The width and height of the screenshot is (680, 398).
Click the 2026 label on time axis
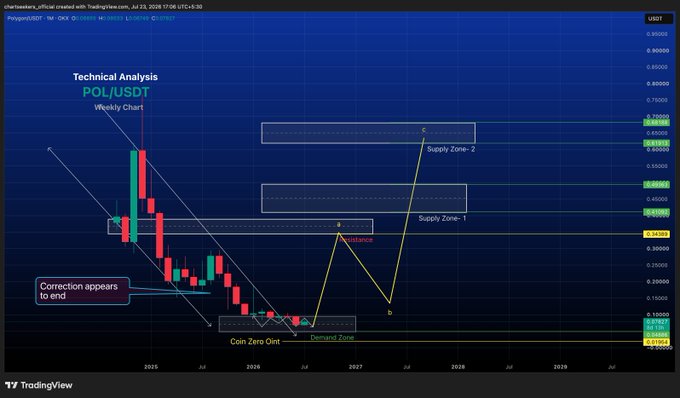pos(253,367)
